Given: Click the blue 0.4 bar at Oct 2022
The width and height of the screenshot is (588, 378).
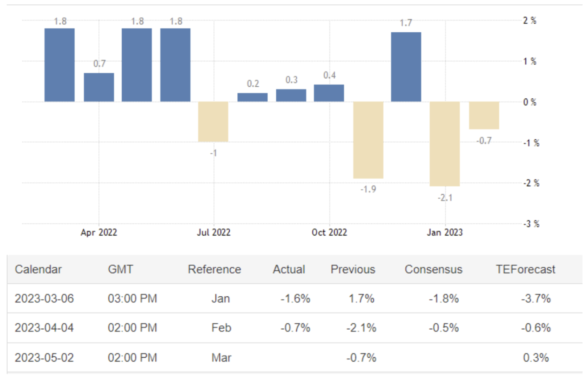Looking at the screenshot, I should click(329, 93).
